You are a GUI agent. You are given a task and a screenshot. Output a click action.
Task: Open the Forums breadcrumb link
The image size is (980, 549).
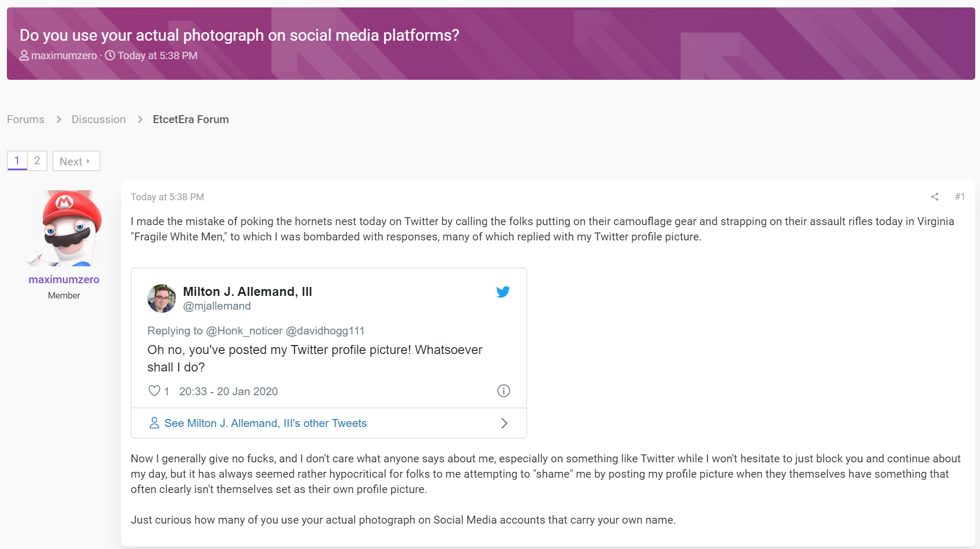coord(25,119)
